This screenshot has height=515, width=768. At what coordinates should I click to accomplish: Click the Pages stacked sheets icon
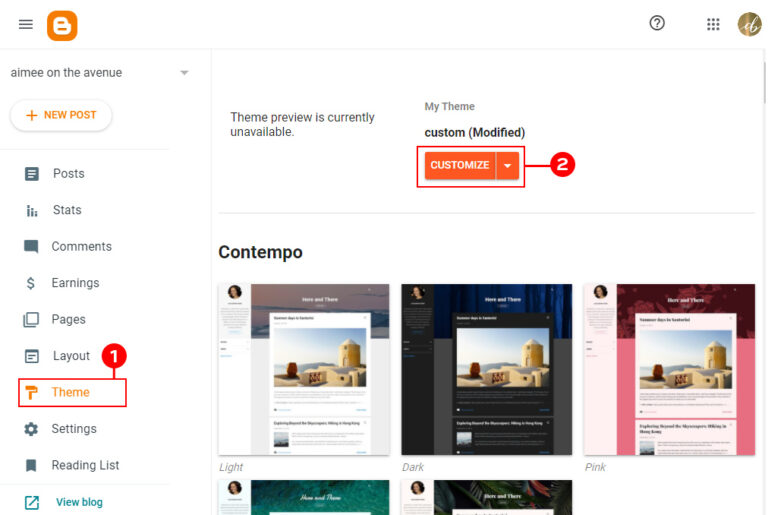31,319
